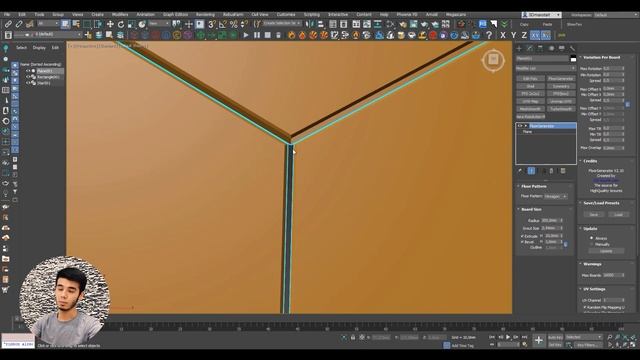Screen dimensions: 640x360
Task: Toggle Bevel checkbox in Board Size
Action: coord(522,242)
